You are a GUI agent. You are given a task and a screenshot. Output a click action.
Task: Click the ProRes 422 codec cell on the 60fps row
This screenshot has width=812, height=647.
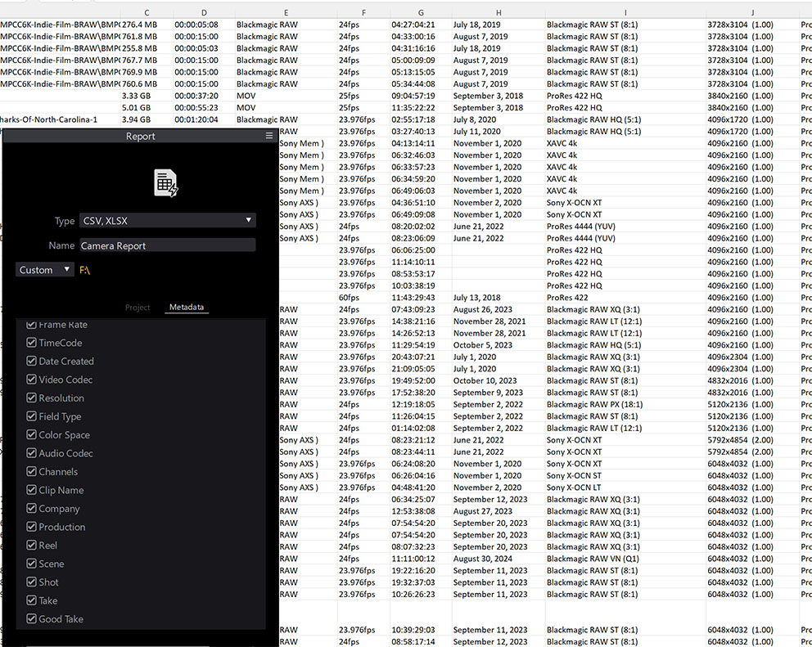pyautogui.click(x=625, y=298)
